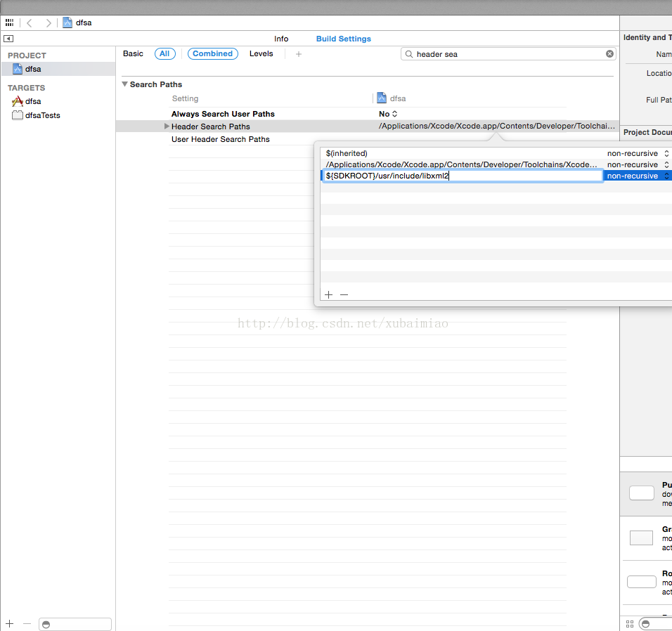Delete target with bottom-left minus button
This screenshot has width=672, height=631.
pos(27,624)
